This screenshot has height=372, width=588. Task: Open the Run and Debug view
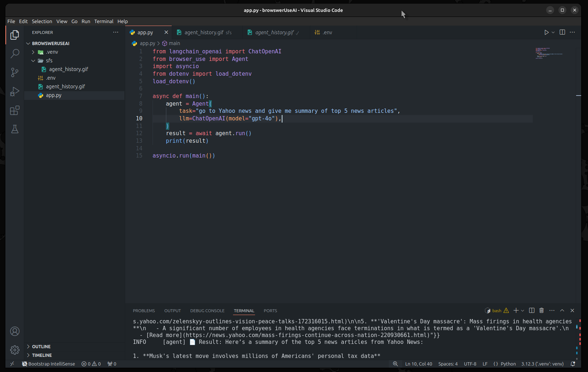(x=15, y=91)
